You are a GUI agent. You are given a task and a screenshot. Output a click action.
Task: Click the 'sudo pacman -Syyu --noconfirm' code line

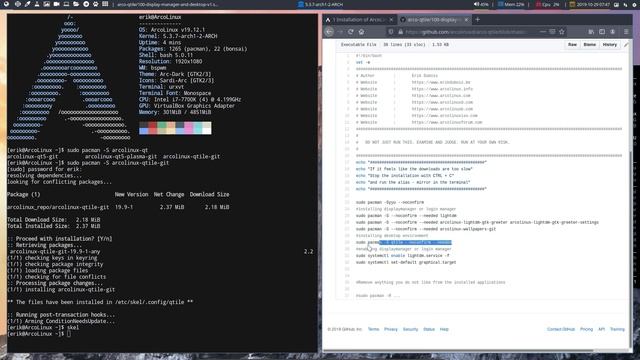(x=389, y=202)
